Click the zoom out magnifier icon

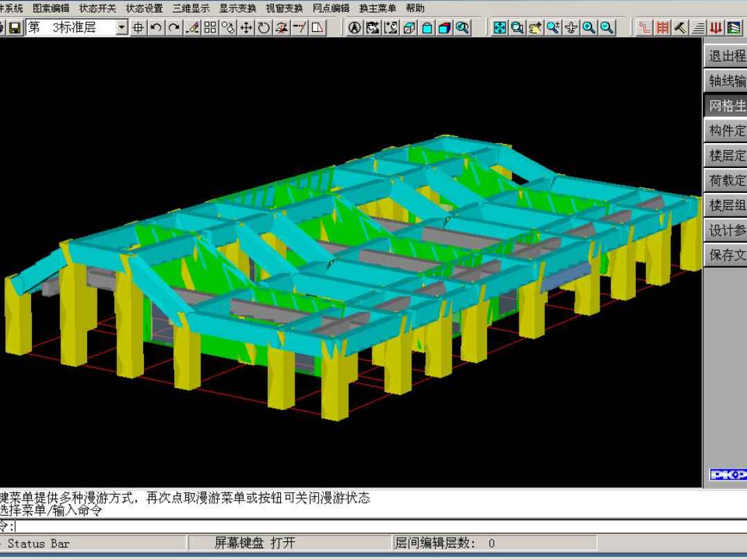607,28
